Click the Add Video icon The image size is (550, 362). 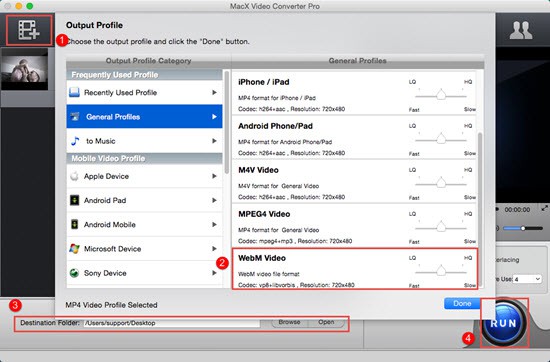tap(29, 30)
